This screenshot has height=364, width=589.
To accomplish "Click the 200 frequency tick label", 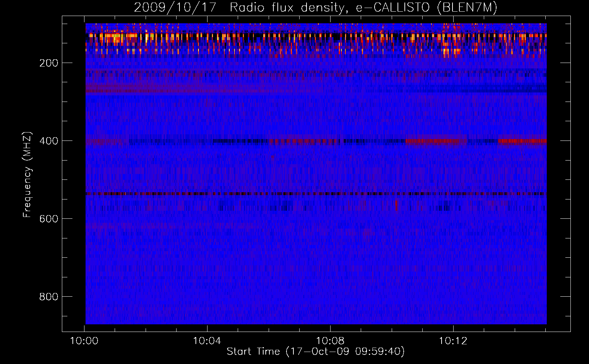I will 49,63.
